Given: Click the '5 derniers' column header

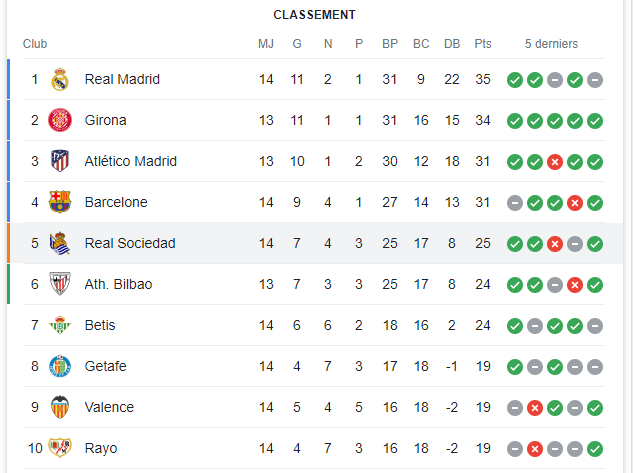Looking at the screenshot, I should 553,44.
